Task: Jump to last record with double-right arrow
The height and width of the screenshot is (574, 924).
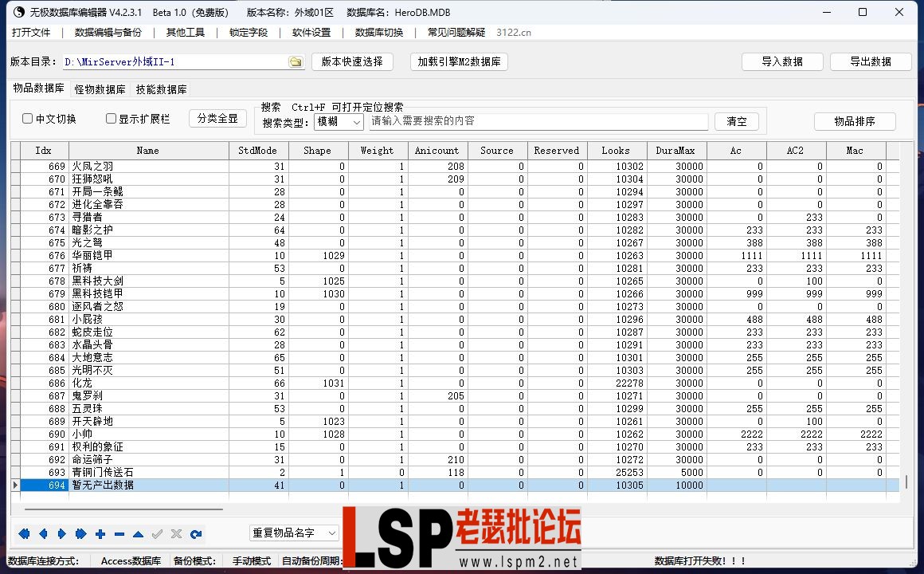Action: (x=79, y=534)
